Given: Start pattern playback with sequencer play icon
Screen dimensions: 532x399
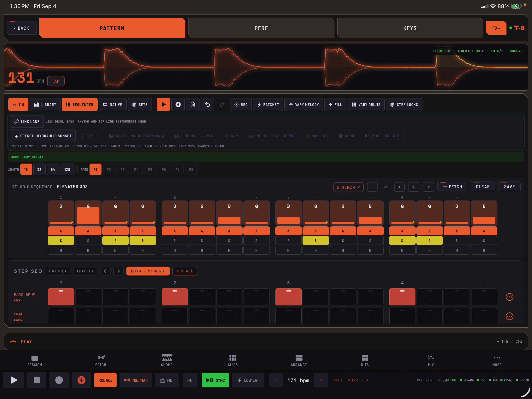Looking at the screenshot, I should coord(163,104).
